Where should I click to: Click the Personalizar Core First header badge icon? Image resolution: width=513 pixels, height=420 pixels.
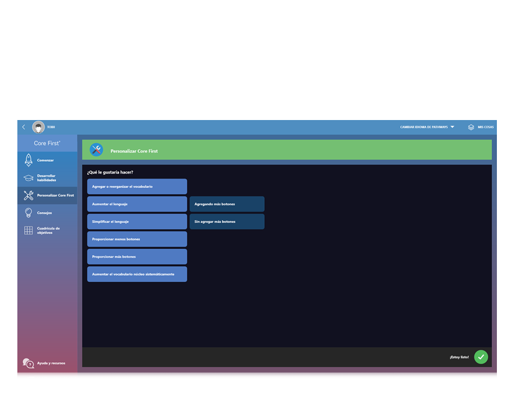pyautogui.click(x=97, y=149)
